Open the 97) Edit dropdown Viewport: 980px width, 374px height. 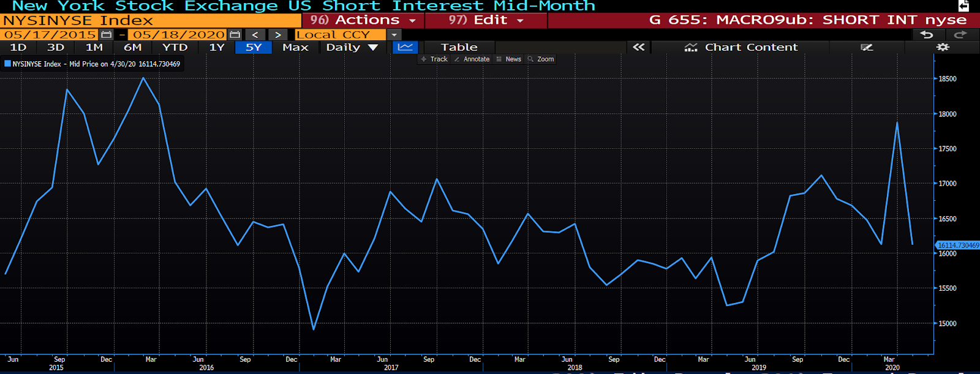pos(486,20)
